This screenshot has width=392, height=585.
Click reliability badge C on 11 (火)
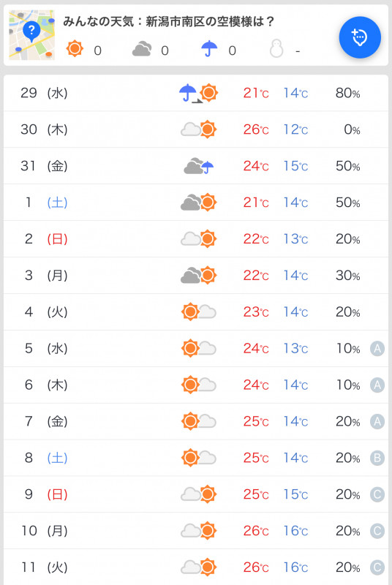click(377, 567)
